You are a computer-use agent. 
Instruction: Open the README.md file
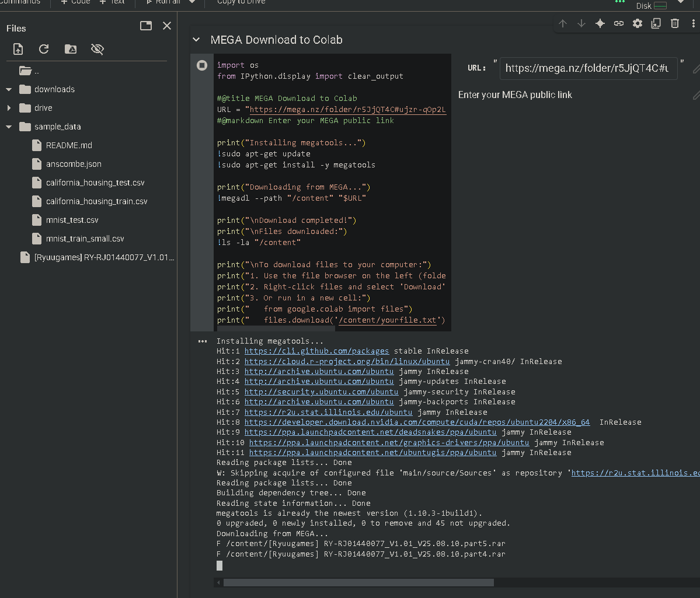tap(69, 145)
